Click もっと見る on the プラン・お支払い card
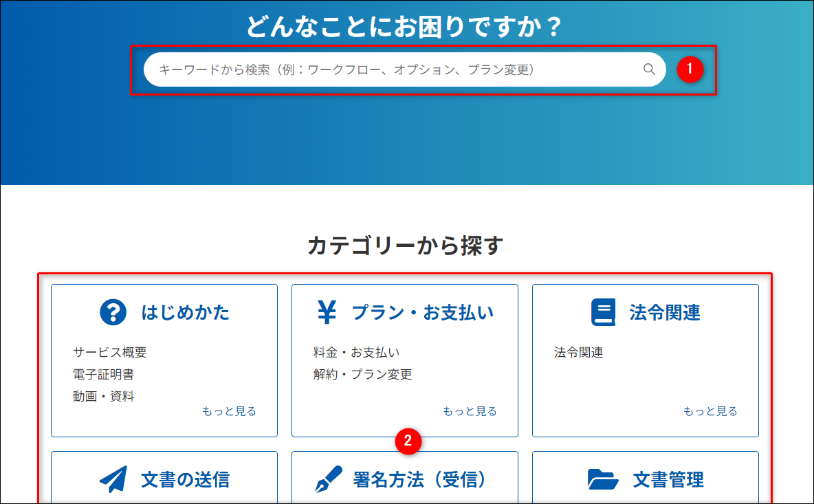The width and height of the screenshot is (814, 504). pyautogui.click(x=470, y=410)
